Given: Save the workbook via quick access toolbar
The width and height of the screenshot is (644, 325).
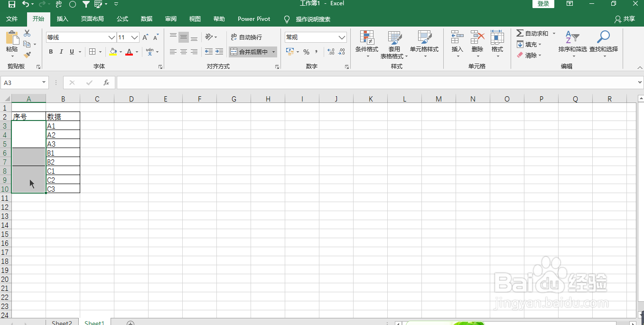Looking at the screenshot, I should 12,4.
